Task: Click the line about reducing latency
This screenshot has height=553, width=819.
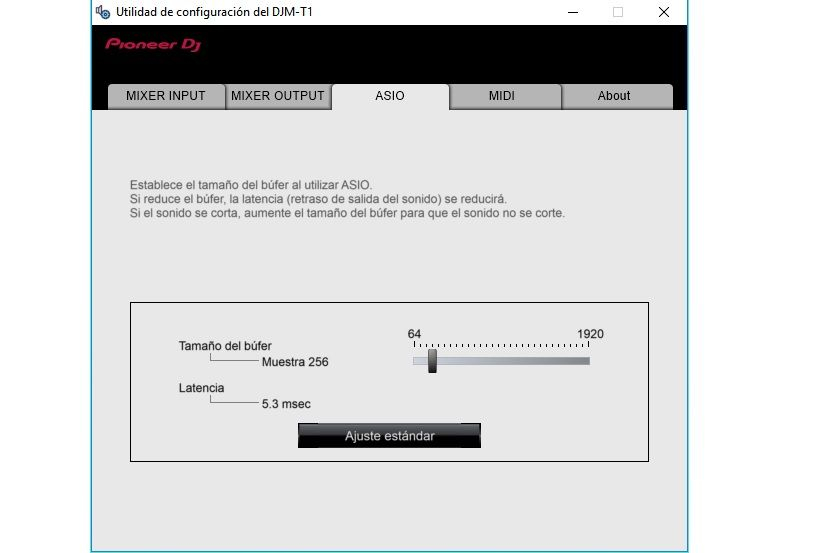Action: click(318, 199)
